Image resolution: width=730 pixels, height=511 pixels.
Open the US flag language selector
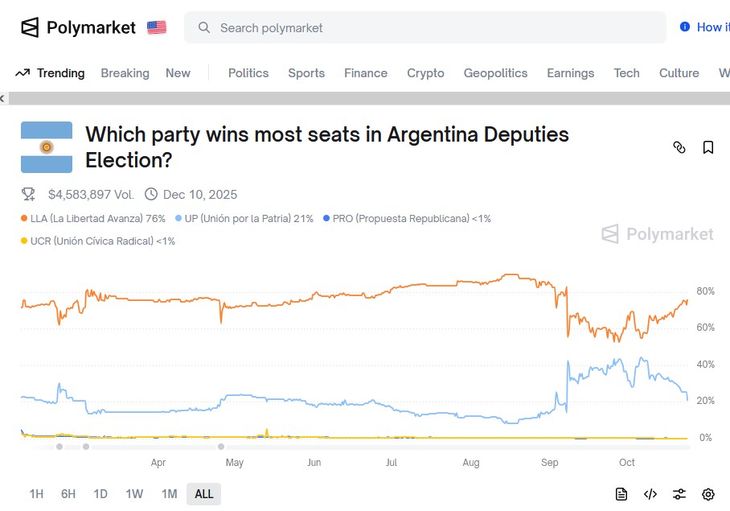click(157, 28)
